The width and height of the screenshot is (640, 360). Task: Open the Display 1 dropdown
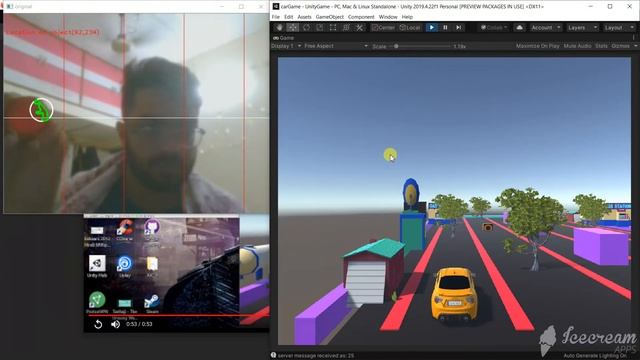pyautogui.click(x=287, y=46)
